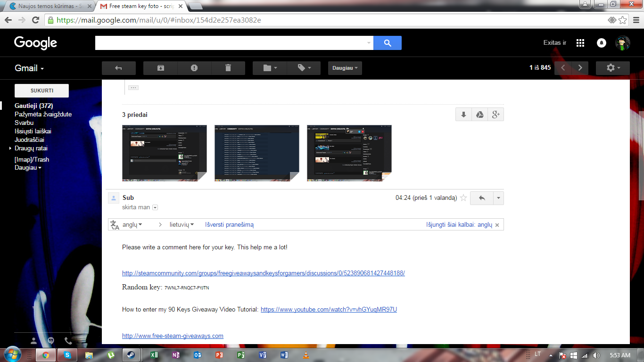
Task: Click the SUKURTI compose button
Action: 41,90
